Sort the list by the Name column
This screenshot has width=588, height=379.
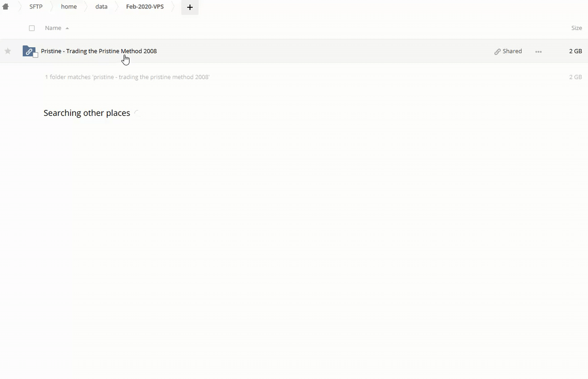(53, 28)
